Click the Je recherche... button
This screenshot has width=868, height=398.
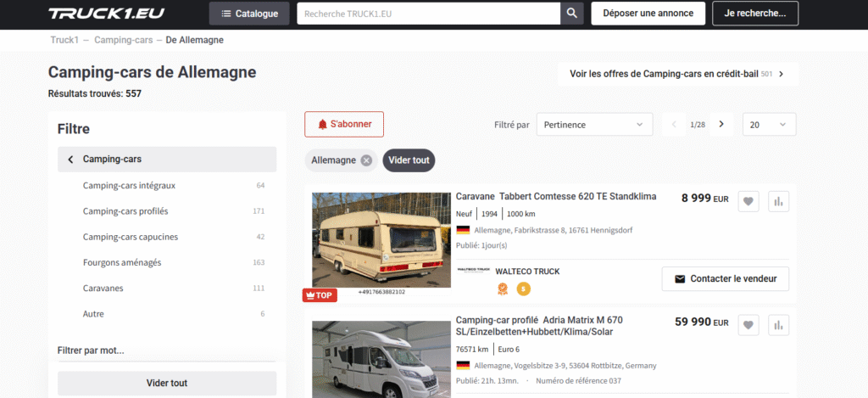(x=755, y=14)
